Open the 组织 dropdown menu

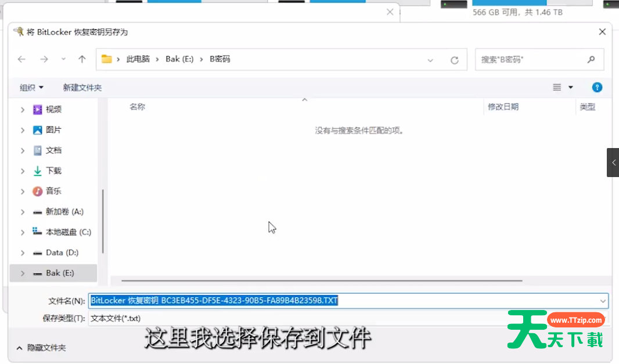pos(31,87)
